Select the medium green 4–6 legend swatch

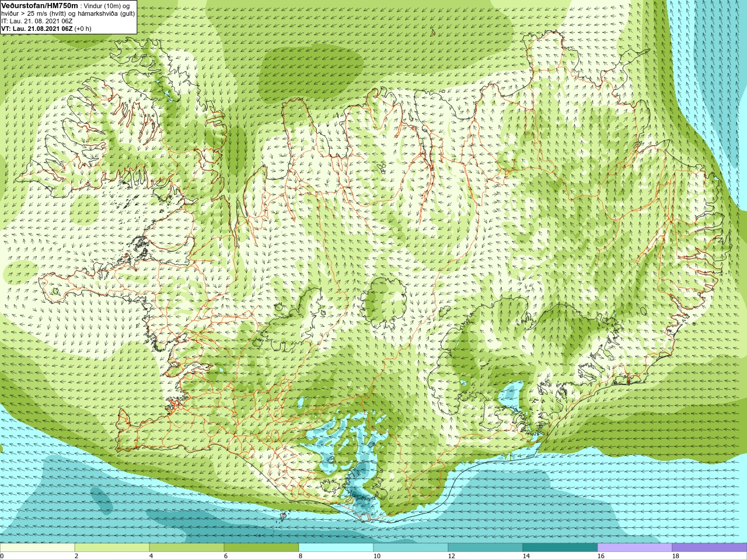point(187,548)
